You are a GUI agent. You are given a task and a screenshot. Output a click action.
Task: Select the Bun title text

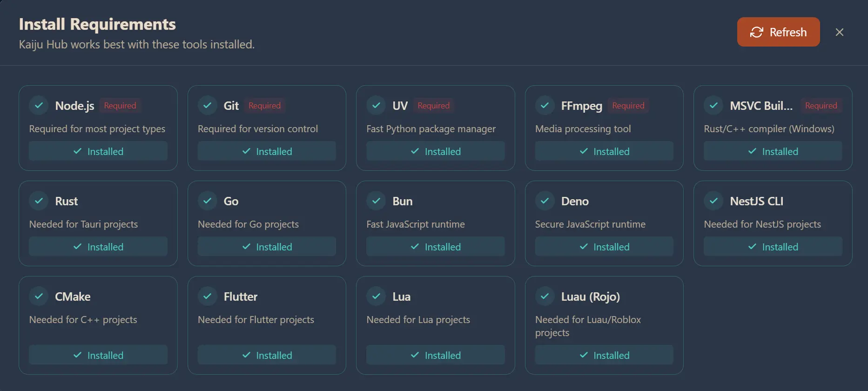point(403,201)
